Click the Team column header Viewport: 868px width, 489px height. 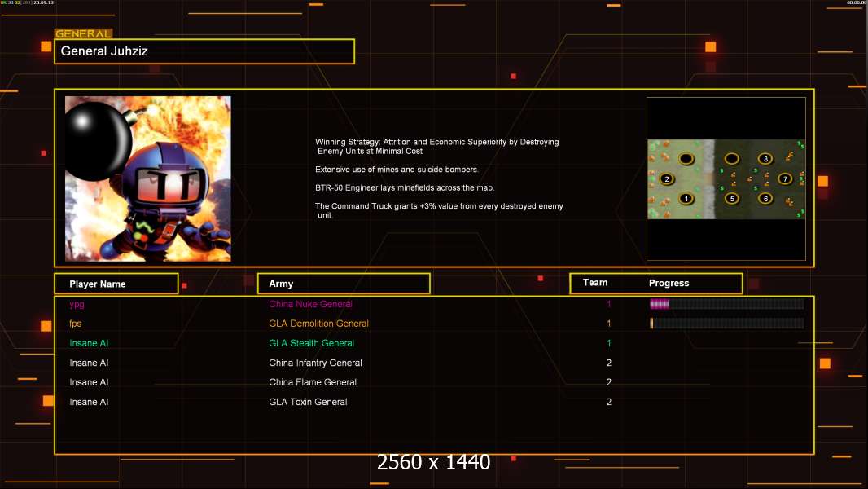[595, 283]
